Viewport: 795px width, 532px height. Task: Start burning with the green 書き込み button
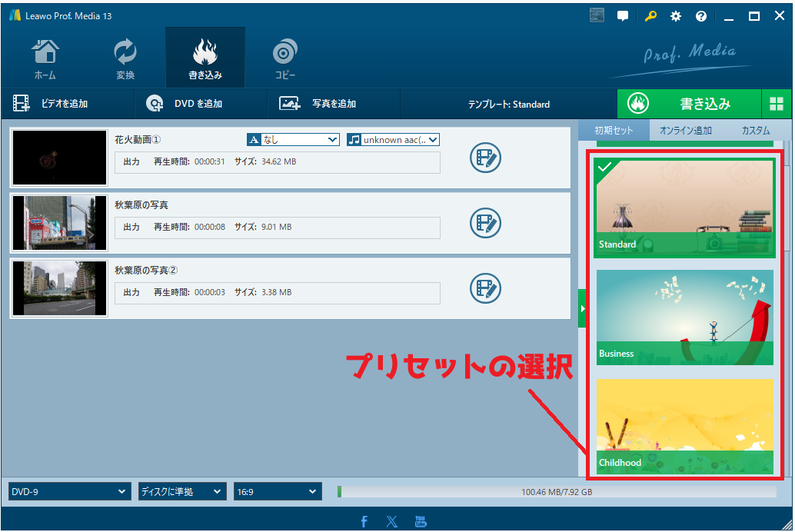point(689,104)
